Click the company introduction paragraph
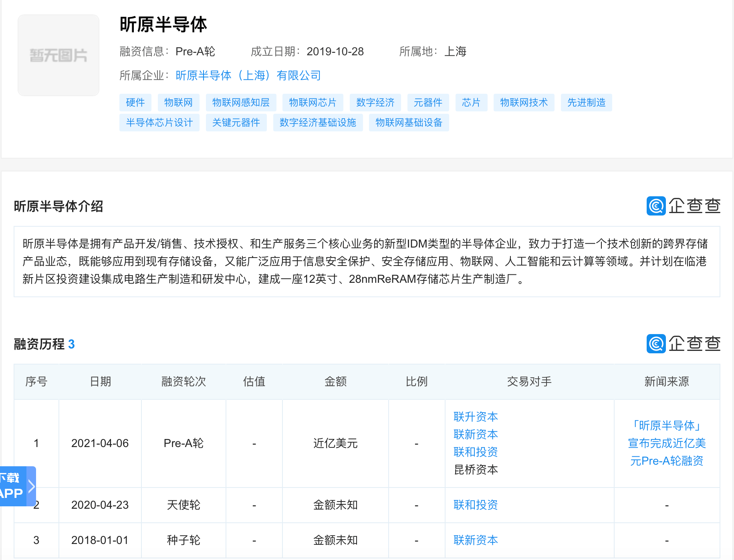Screen dimensions: 734x560 click(x=367, y=262)
